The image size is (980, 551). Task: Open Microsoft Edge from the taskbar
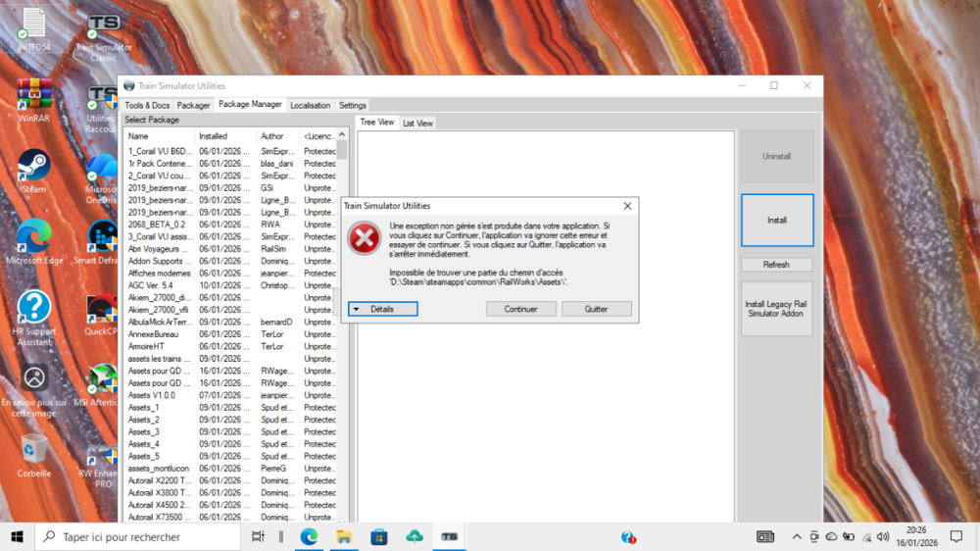(x=309, y=536)
